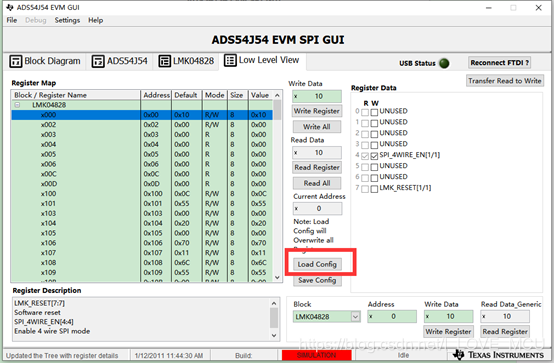Toggle W checkbox for UNUSED bit 1
This screenshot has width=554, height=363.
pyautogui.click(x=374, y=123)
